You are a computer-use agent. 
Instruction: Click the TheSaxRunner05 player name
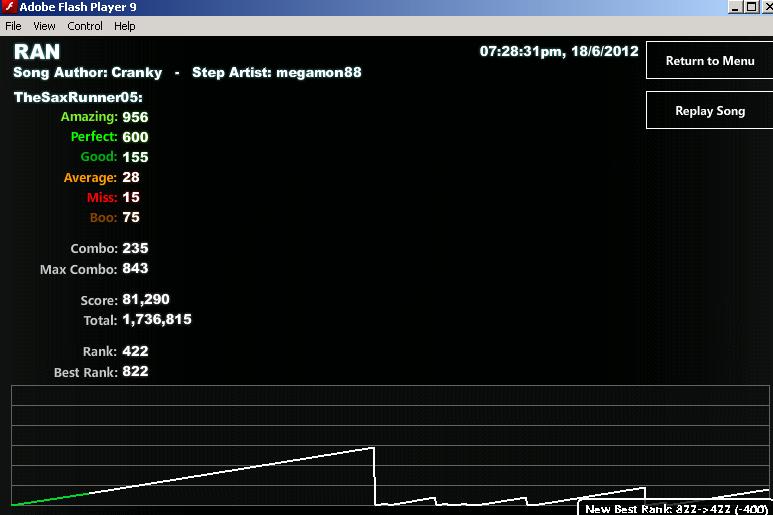78,97
